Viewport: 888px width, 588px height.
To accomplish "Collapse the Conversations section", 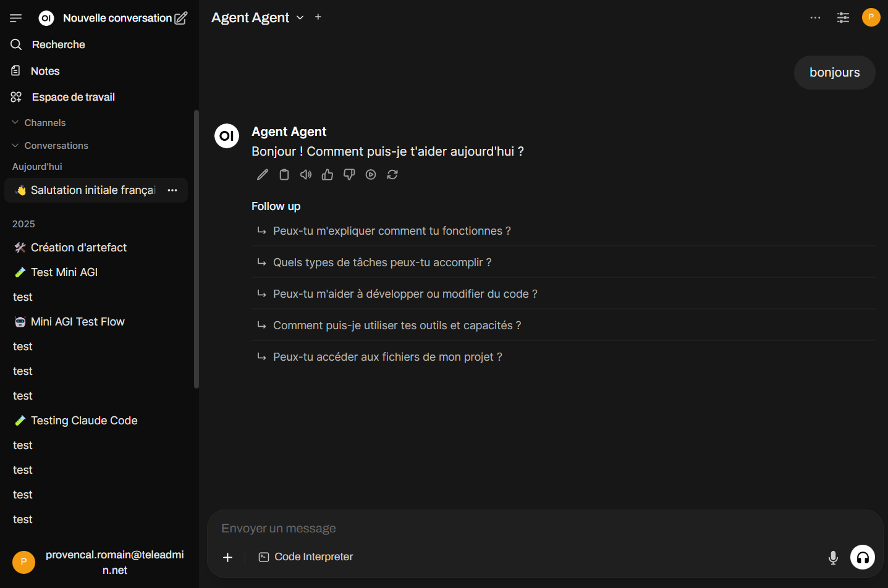I will [x=15, y=145].
